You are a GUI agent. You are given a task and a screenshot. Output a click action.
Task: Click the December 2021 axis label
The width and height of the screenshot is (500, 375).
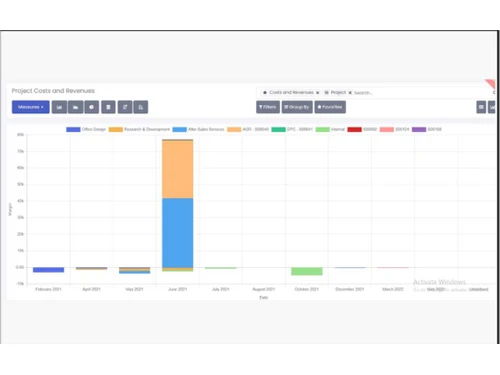pyautogui.click(x=350, y=289)
